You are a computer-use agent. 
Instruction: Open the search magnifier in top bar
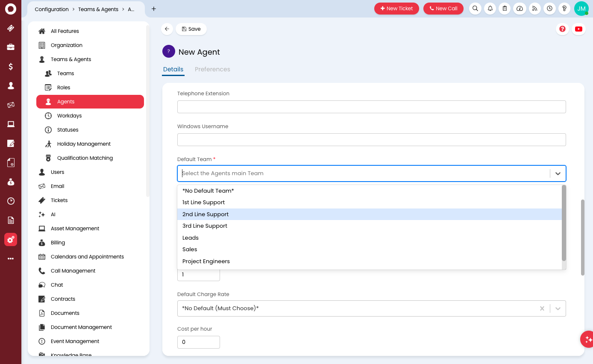pyautogui.click(x=476, y=9)
